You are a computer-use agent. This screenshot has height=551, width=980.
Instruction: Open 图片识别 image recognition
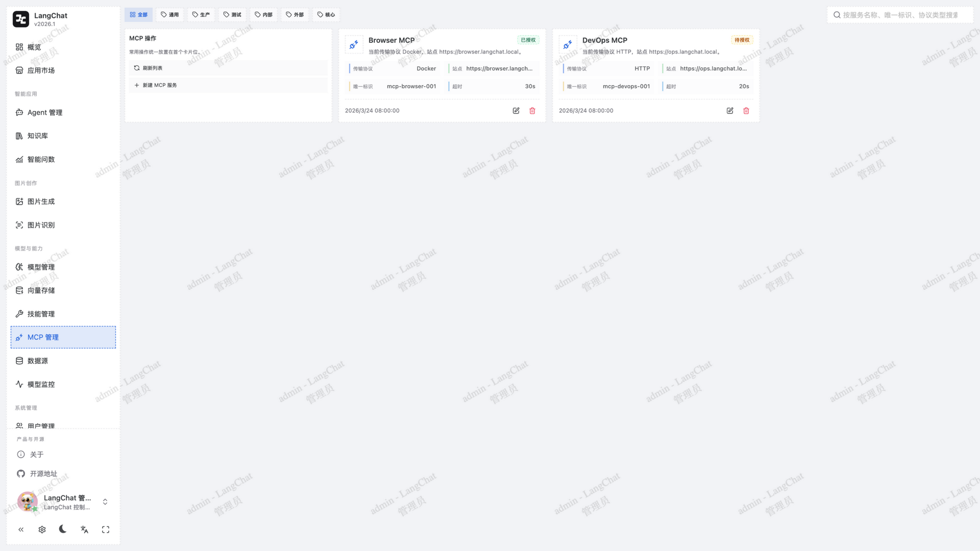63,225
